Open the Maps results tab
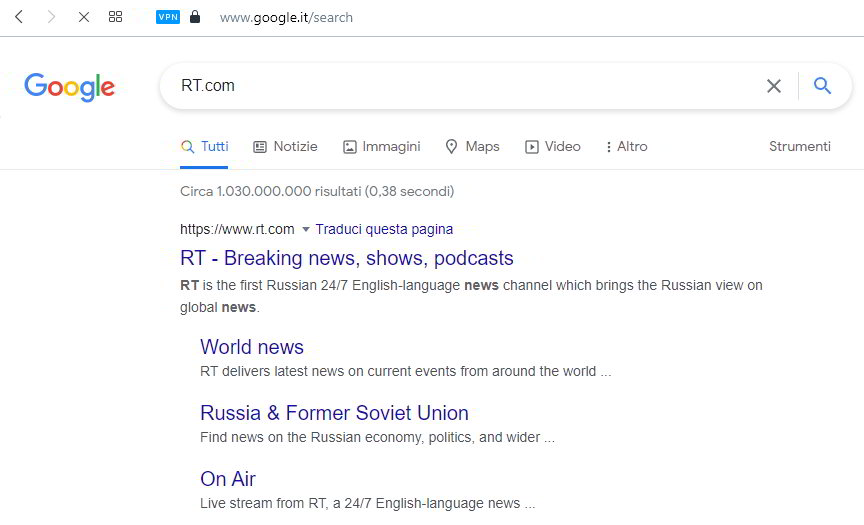Viewport: 864px width, 525px height. (472, 147)
